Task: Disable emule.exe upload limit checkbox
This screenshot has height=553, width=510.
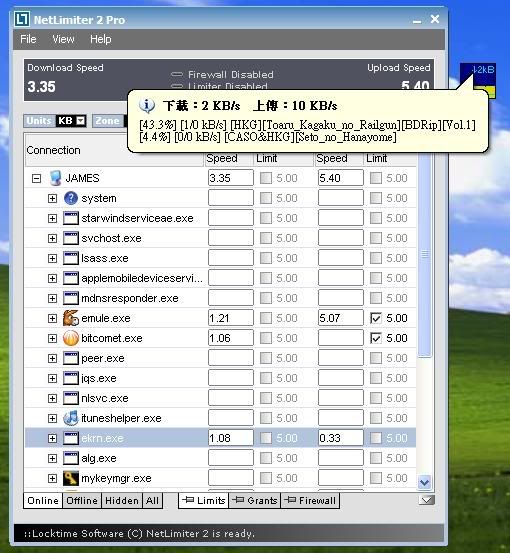Action: [x=376, y=318]
